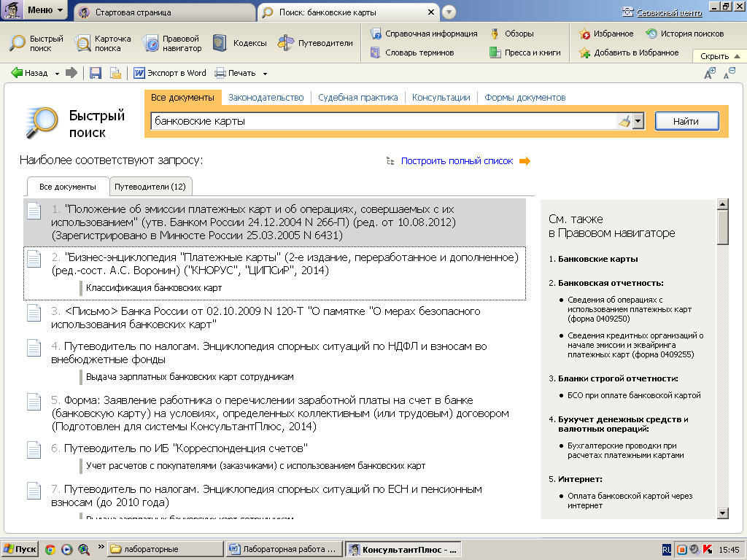The height and width of the screenshot is (560, 747).
Task: Click Экспорт в Word
Action: (169, 73)
